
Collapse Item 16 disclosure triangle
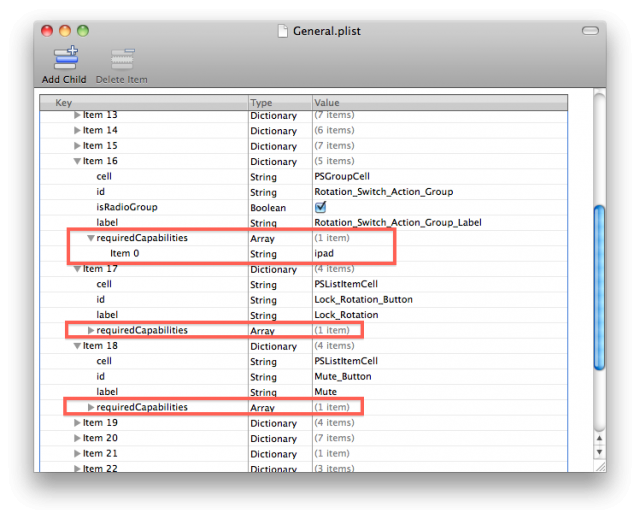tap(77, 161)
